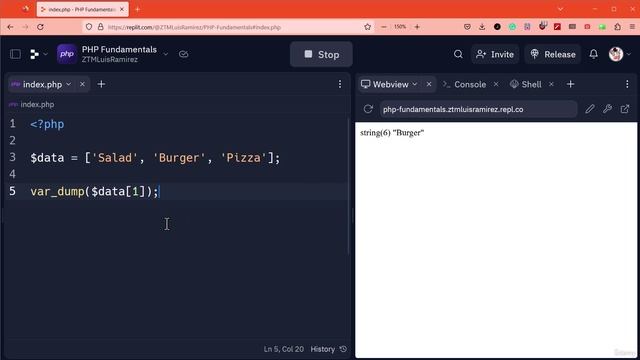Open the notifications bell

point(593,54)
